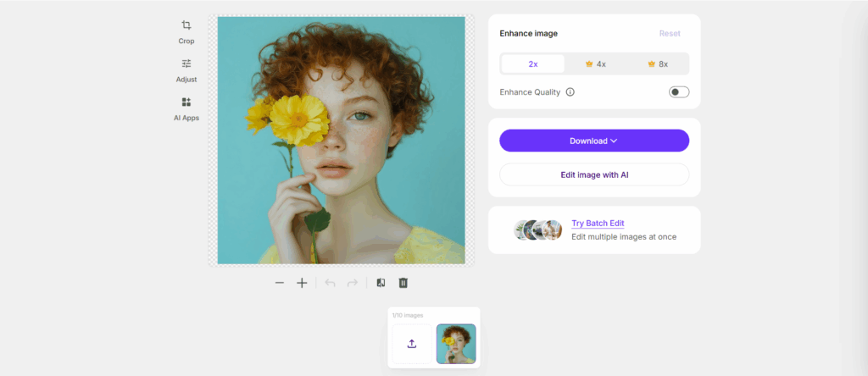This screenshot has width=868, height=376.
Task: Choose the 8x premium upscale option
Action: (x=658, y=64)
